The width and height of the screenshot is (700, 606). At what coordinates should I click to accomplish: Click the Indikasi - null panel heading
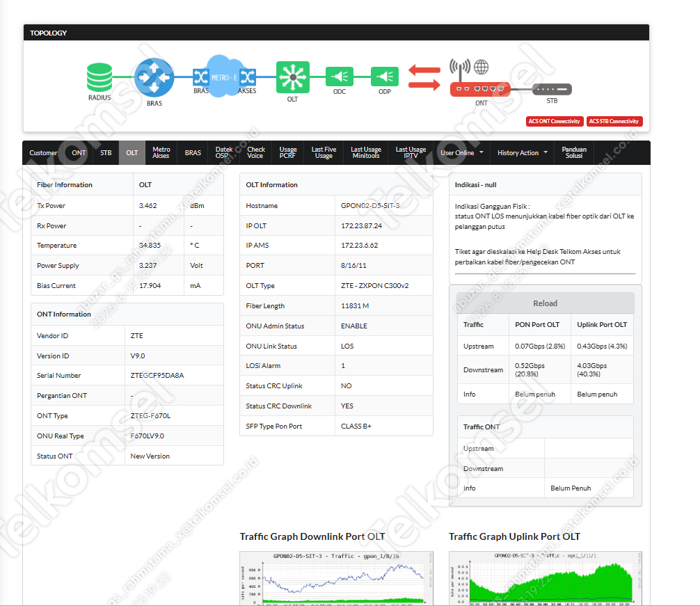(475, 185)
